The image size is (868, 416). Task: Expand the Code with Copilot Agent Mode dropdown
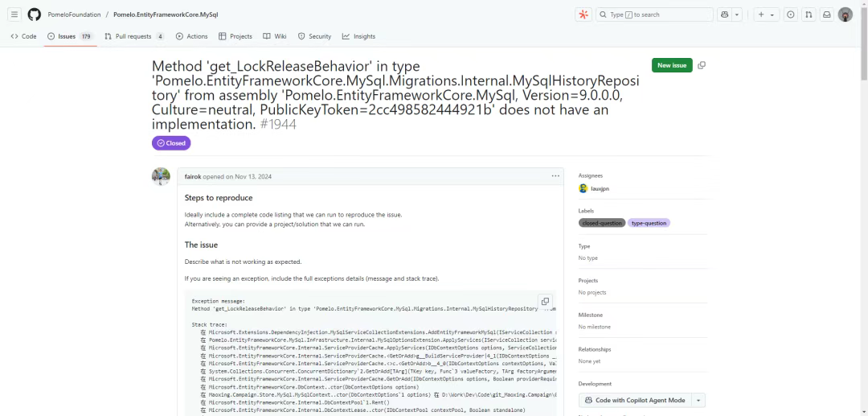pos(698,400)
